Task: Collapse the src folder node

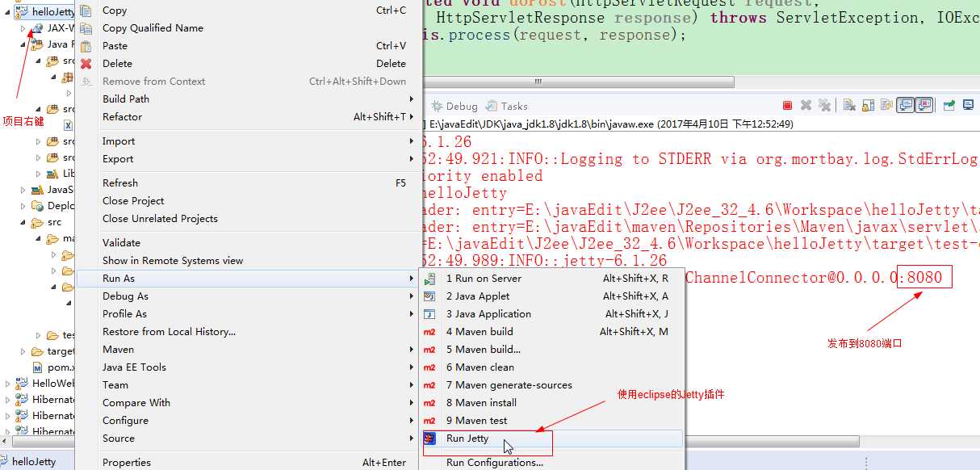Action: point(23,222)
